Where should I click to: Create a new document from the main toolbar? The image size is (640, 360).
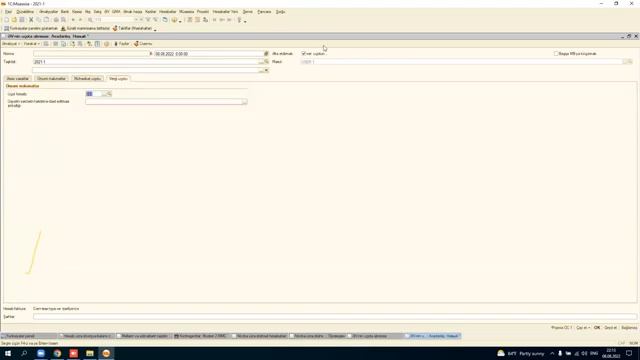coord(7,20)
